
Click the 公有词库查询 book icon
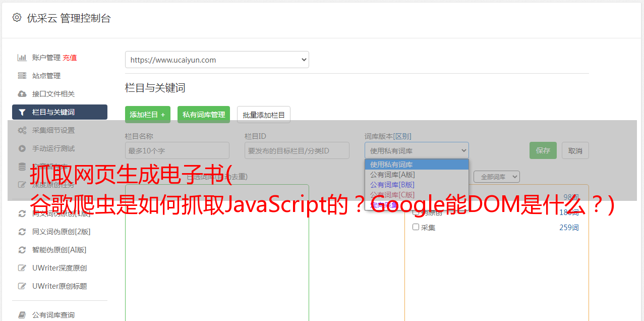(x=22, y=315)
